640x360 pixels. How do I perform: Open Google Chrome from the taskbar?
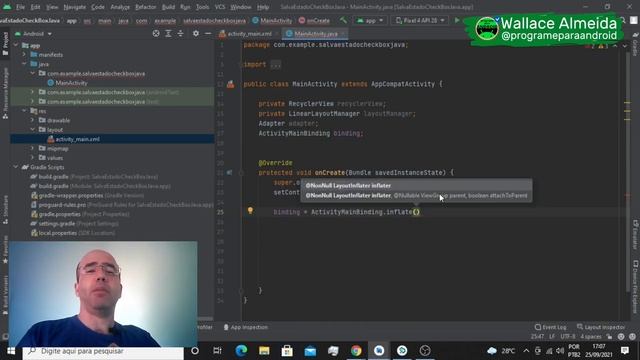pyautogui.click(x=356, y=351)
